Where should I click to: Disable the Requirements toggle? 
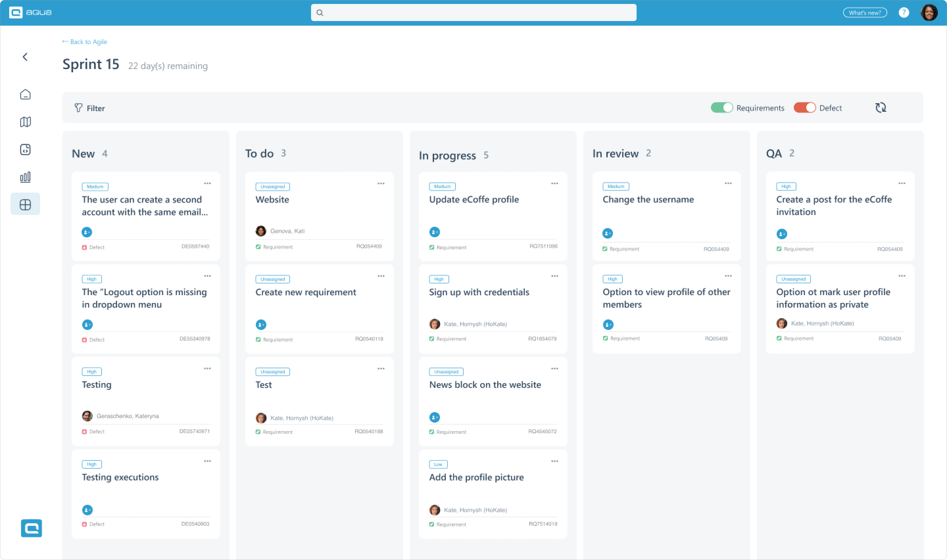[x=722, y=107]
